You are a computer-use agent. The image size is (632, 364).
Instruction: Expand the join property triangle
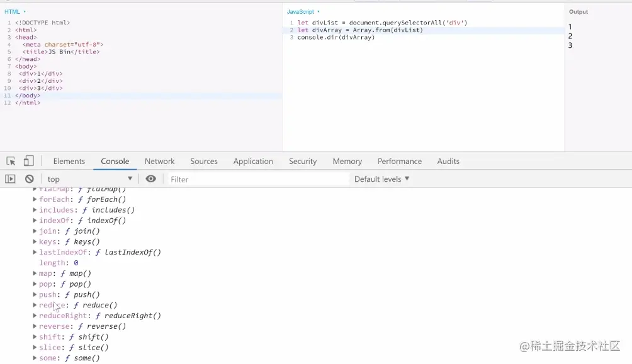click(35, 231)
